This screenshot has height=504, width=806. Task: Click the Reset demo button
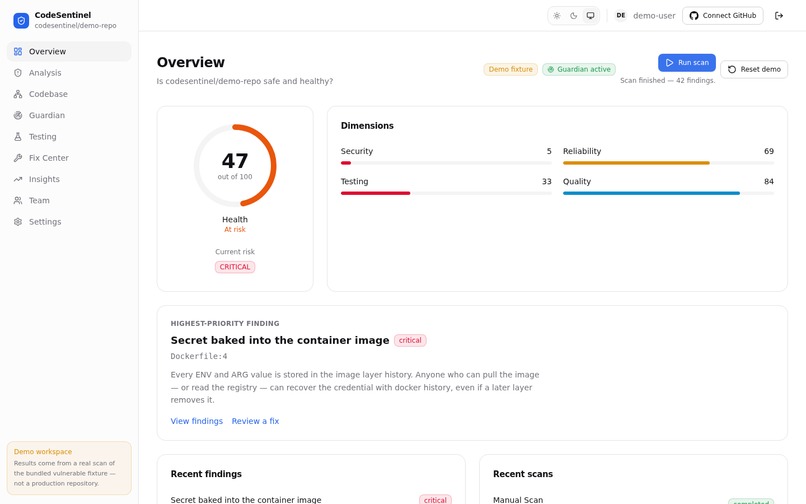[x=754, y=69]
